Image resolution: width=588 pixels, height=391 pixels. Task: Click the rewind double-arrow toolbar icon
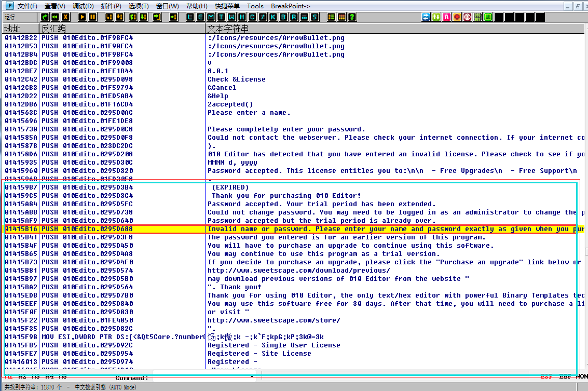pos(55,17)
